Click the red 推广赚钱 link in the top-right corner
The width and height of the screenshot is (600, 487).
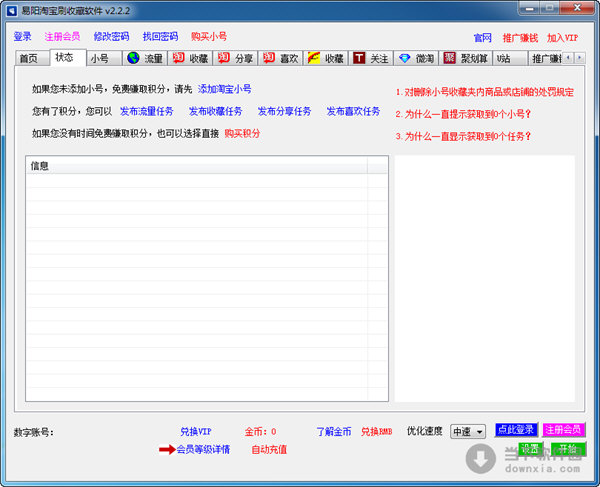pyautogui.click(x=520, y=38)
